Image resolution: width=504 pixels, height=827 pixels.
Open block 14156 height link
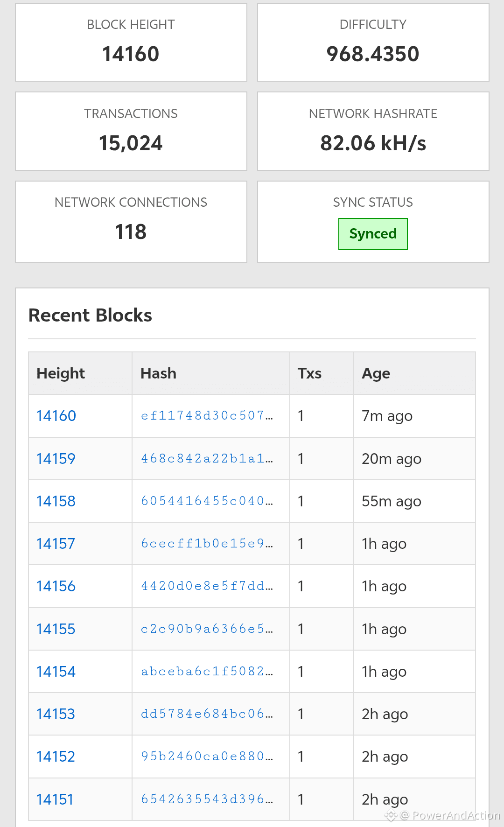[x=56, y=586]
